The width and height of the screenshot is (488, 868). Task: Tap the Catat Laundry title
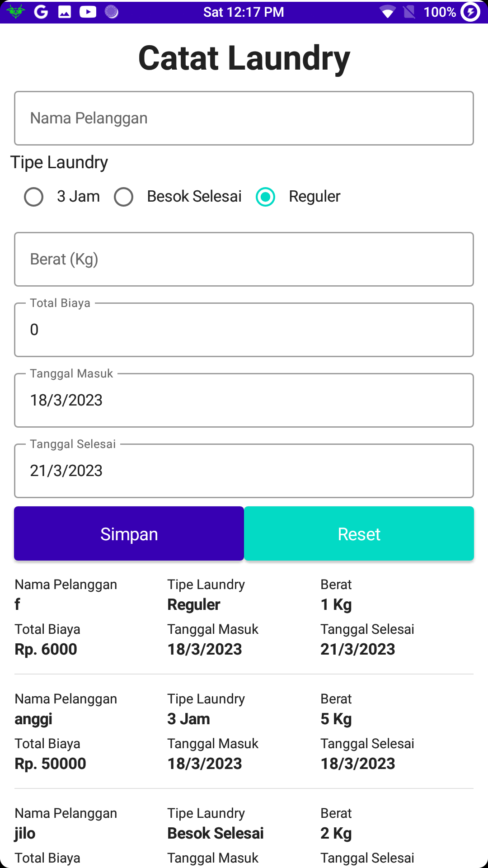(244, 57)
